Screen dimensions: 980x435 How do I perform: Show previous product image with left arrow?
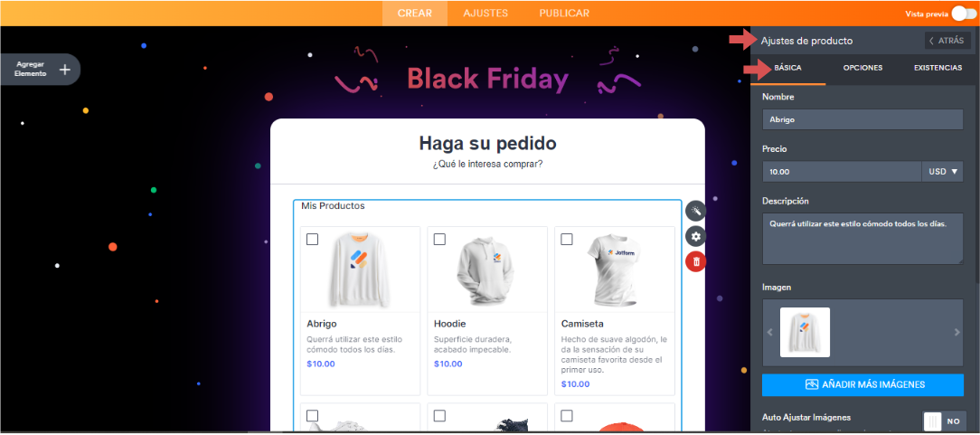[x=769, y=333]
